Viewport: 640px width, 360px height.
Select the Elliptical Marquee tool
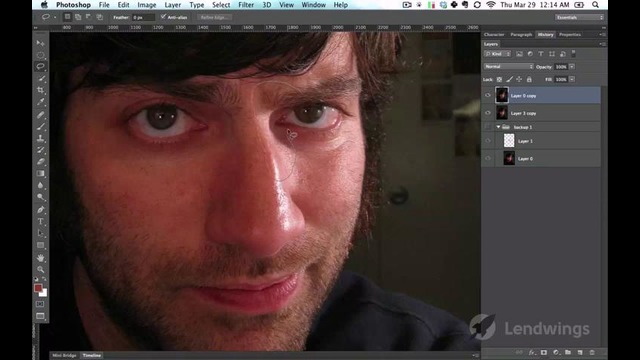40,55
